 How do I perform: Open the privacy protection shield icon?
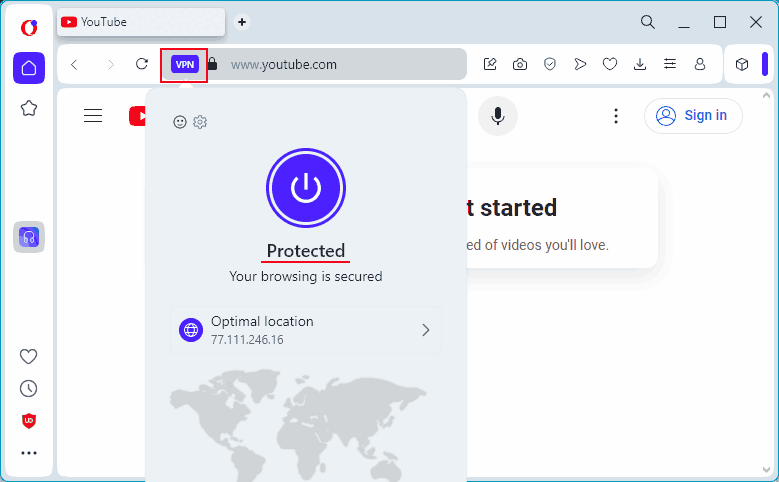tap(549, 64)
